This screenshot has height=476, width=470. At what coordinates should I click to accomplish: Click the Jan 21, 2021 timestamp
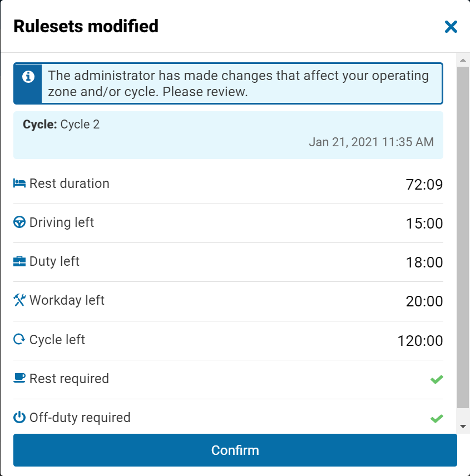click(371, 142)
